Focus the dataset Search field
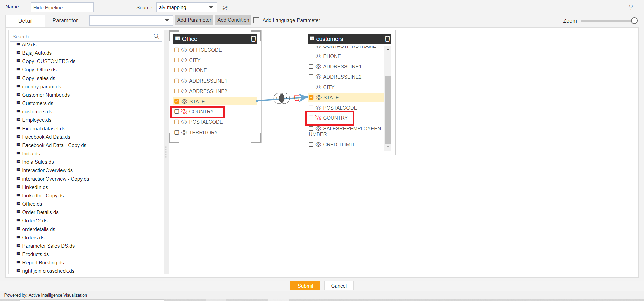The width and height of the screenshot is (644, 301). coord(86,36)
